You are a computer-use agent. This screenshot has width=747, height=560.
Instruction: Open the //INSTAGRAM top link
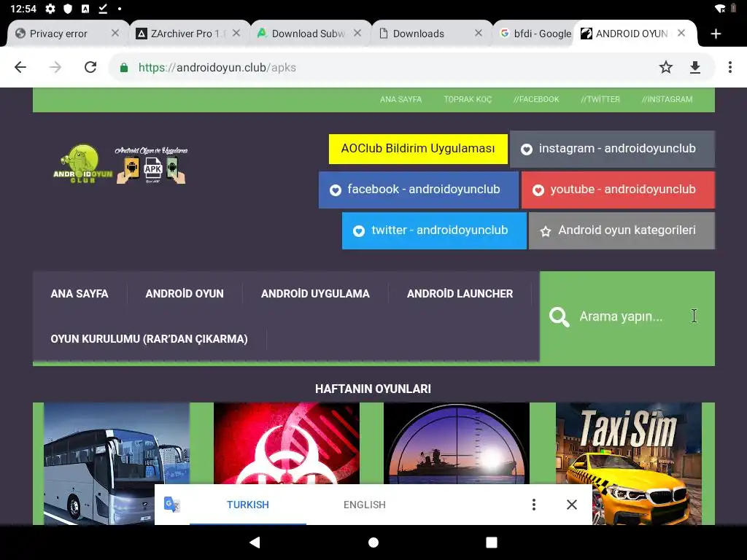[667, 99]
